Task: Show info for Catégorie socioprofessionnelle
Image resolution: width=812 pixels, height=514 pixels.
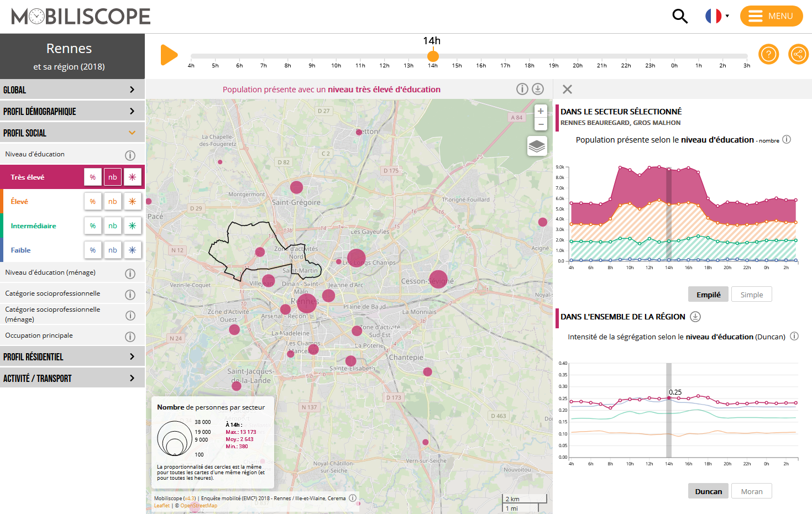Action: click(130, 295)
